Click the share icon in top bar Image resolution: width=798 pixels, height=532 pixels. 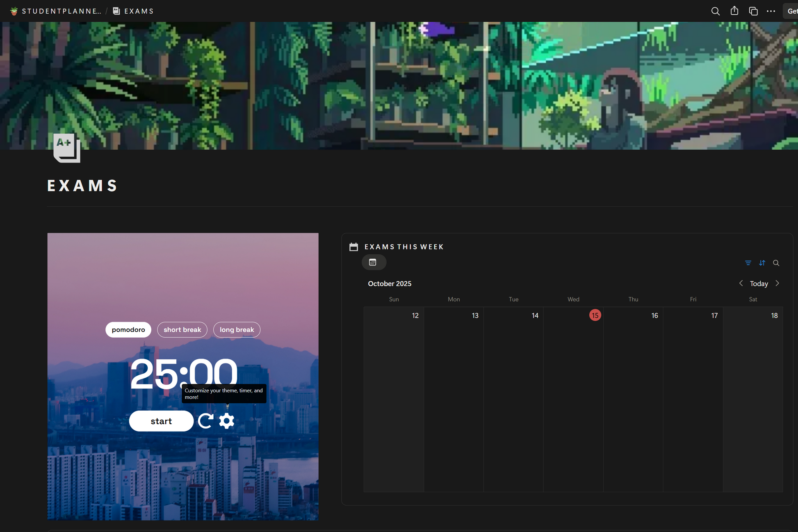pos(734,11)
